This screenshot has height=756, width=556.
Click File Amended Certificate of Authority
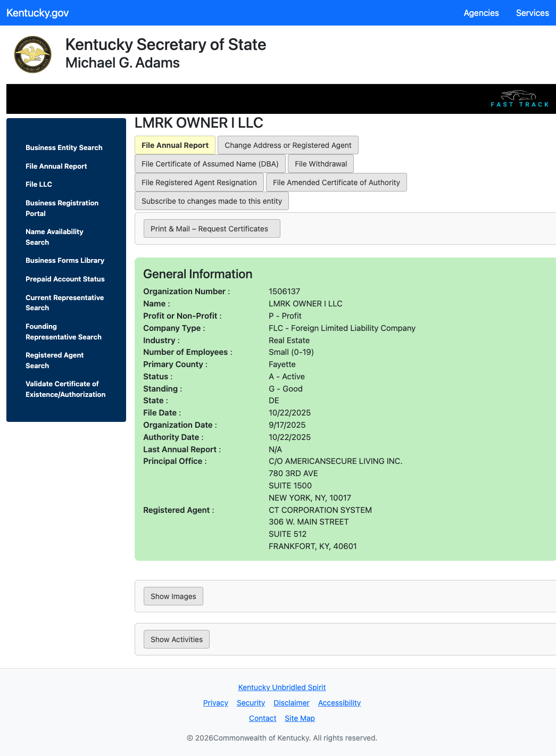[336, 182]
